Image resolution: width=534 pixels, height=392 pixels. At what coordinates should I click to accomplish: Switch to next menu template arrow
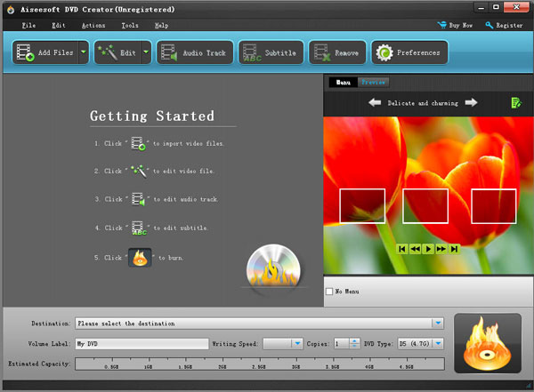(x=471, y=103)
